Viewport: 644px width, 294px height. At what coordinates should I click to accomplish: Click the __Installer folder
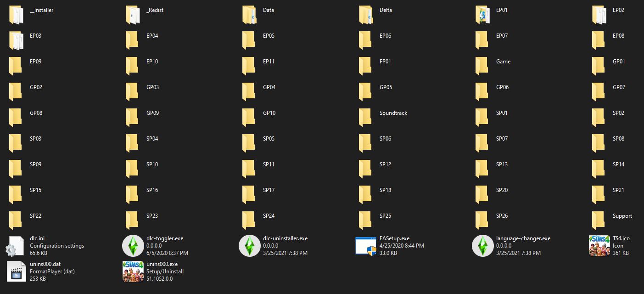click(16, 15)
